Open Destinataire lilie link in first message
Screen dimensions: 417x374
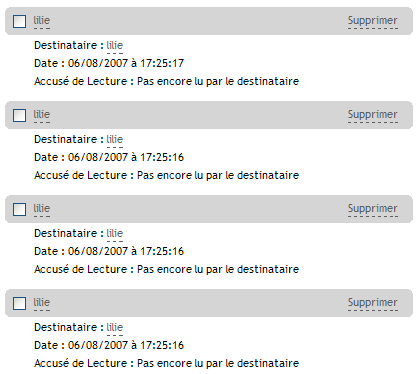115,46
